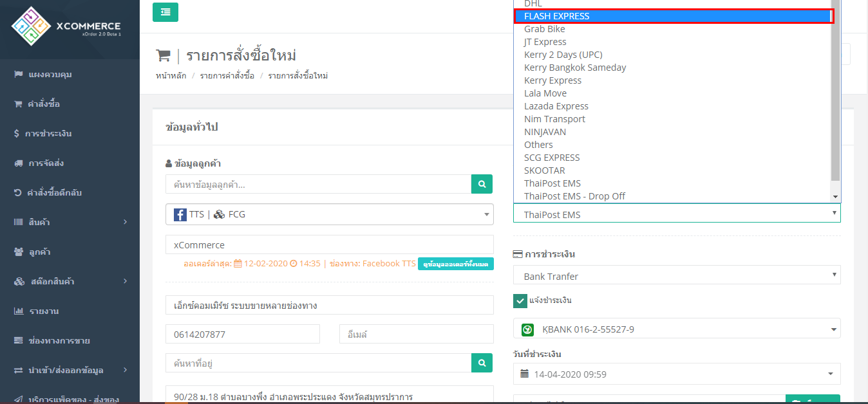Click the undo icon beside คำสั่งซื้อตีกลับ

[x=18, y=193]
